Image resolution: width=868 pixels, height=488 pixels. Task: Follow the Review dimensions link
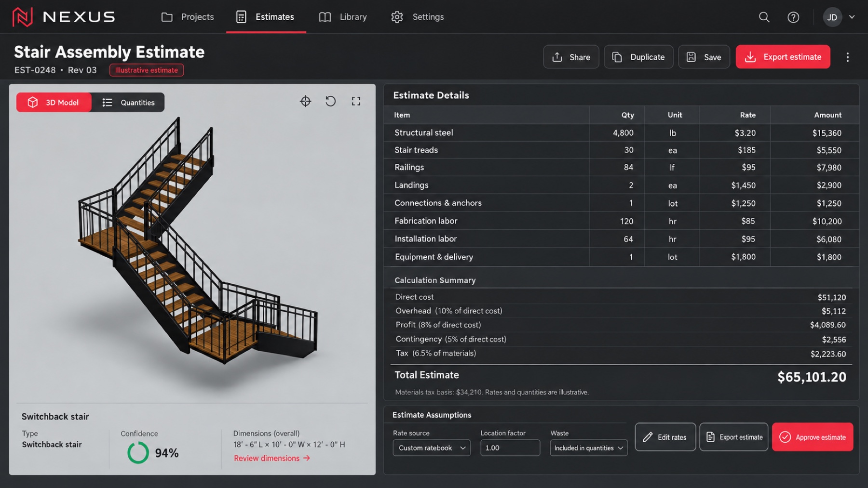click(272, 458)
